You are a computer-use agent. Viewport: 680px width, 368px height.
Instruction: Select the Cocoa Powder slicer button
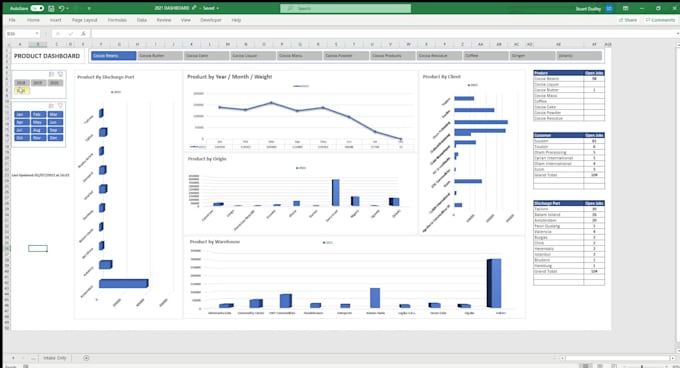(346, 55)
